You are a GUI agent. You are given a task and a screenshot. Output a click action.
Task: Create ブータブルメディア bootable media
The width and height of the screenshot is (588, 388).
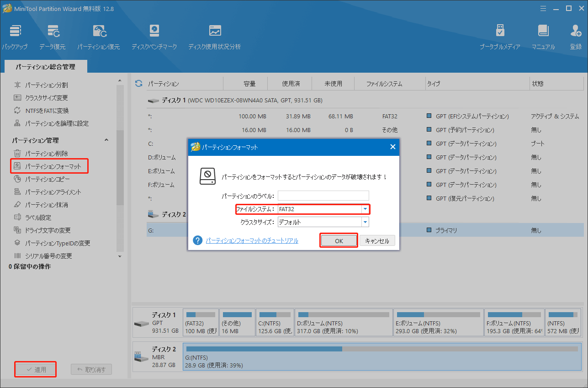coord(500,37)
